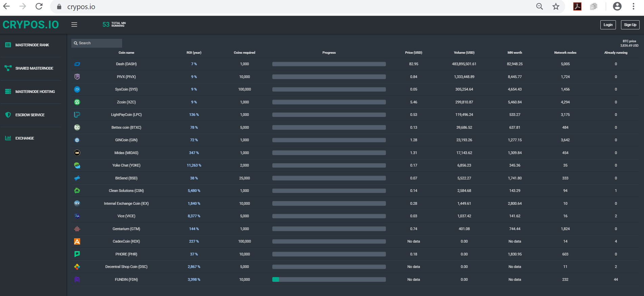Sort by the Volume (USD) column header
644x296 pixels.
(x=464, y=53)
